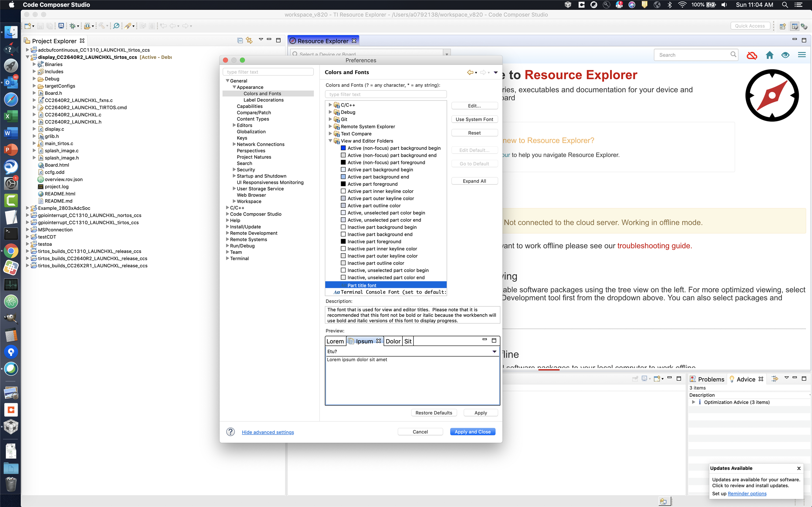
Task: Open the Resource Explorer hamburger menu
Action: [802, 55]
